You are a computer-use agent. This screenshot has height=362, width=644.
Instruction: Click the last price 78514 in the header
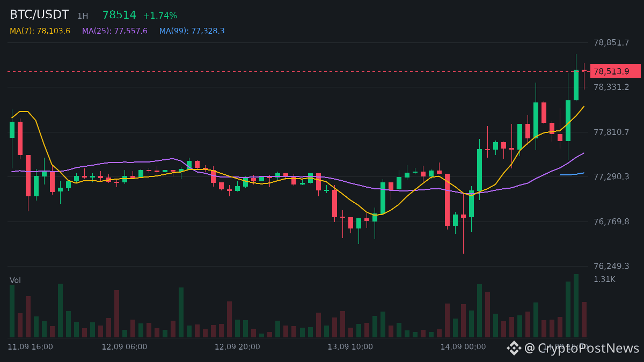[119, 15]
